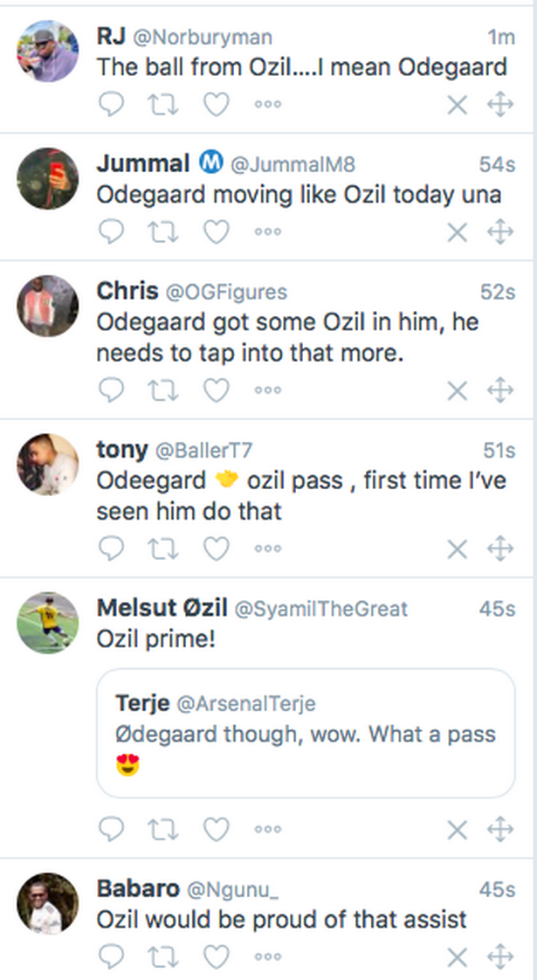Open more options on Jummal's tweet
Viewport: 537px width, 980px height.
[267, 232]
